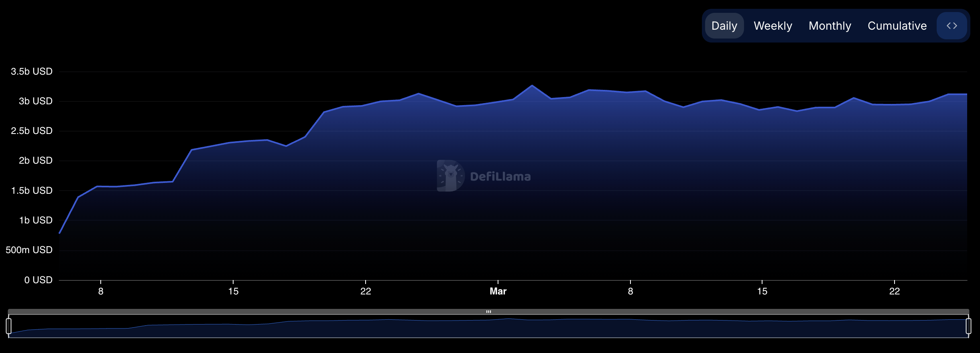Select the Daily interval tab

click(x=724, y=26)
